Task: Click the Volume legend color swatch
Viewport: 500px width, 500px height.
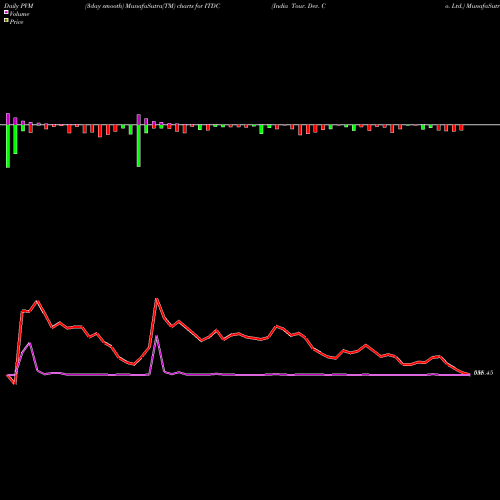Action: pyautogui.click(x=6, y=13)
